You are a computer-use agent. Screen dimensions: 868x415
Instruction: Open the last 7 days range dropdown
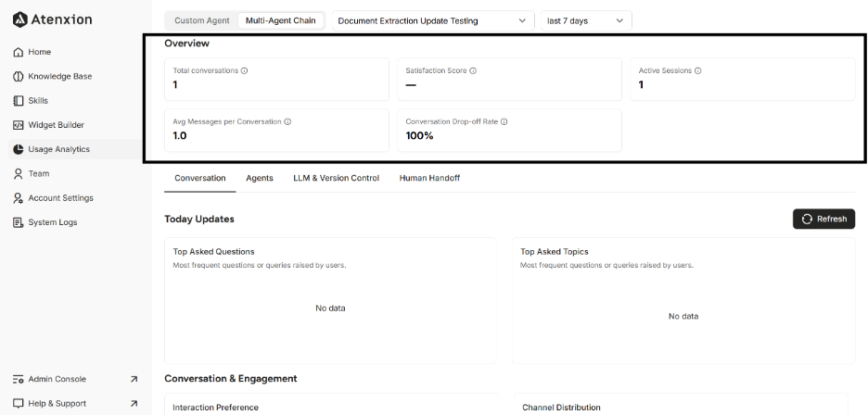click(586, 21)
